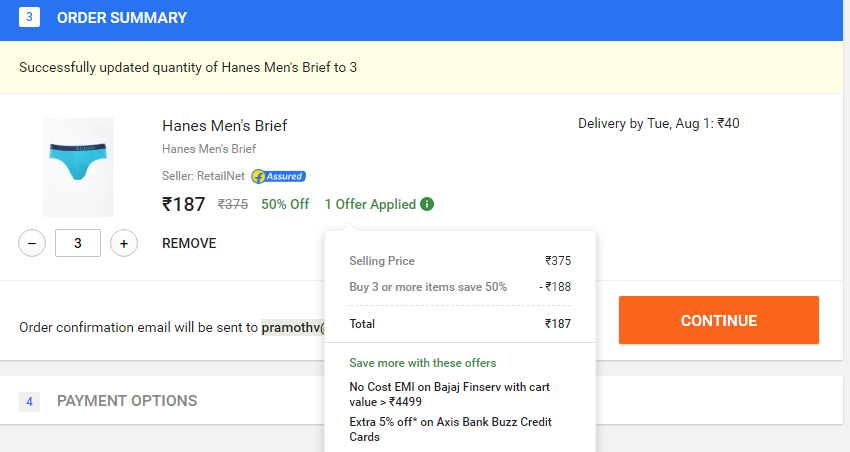Click the 50% Off discount label
This screenshot has width=850, height=452.
[285, 204]
